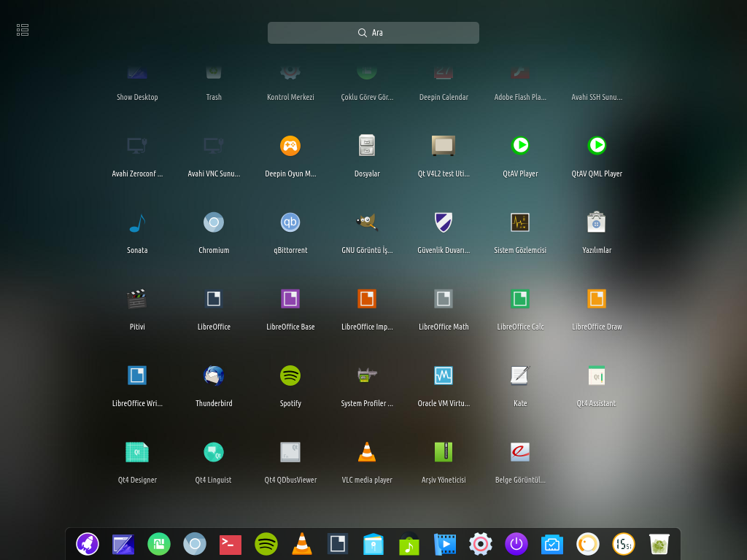Open Dosyalar file manager

367,146
